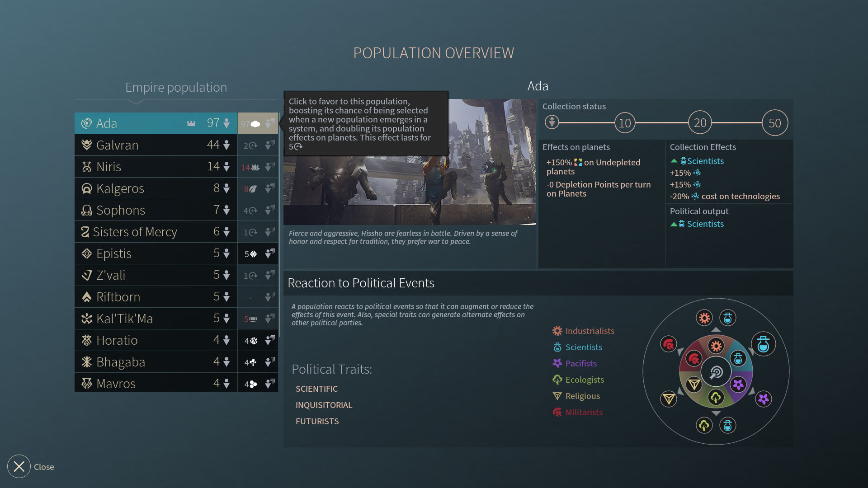Click the large Scientists flask icon on wheel
This screenshot has width=868, height=488.
[x=763, y=344]
